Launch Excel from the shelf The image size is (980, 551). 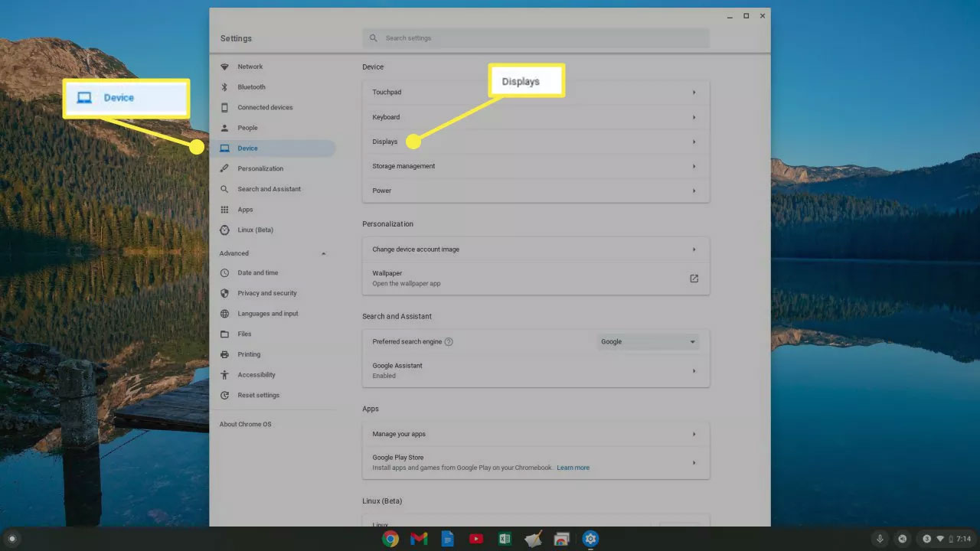[505, 539]
